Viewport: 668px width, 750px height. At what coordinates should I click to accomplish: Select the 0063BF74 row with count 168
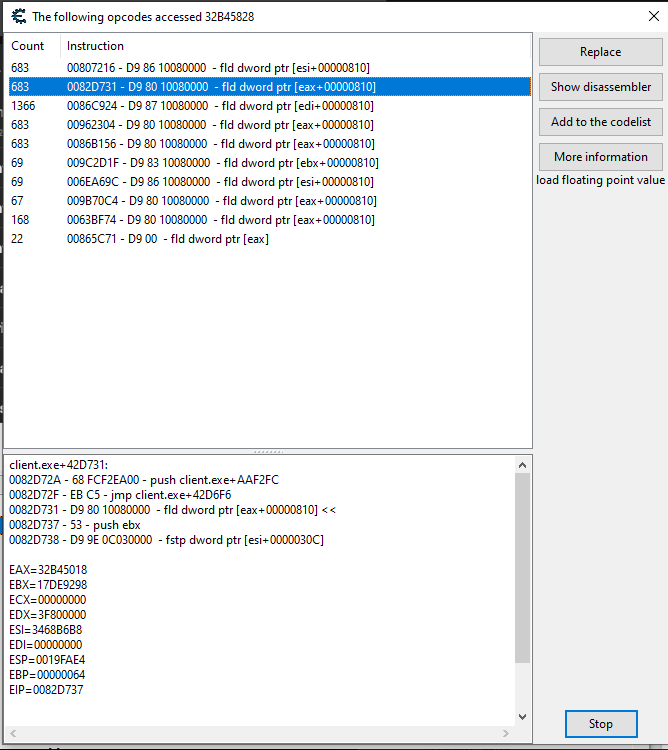point(270,220)
